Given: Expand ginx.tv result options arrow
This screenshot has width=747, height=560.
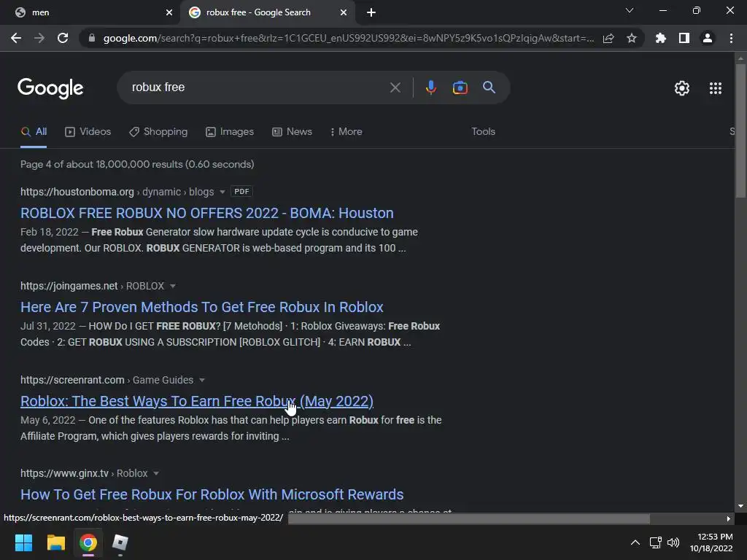Looking at the screenshot, I should [x=156, y=473].
